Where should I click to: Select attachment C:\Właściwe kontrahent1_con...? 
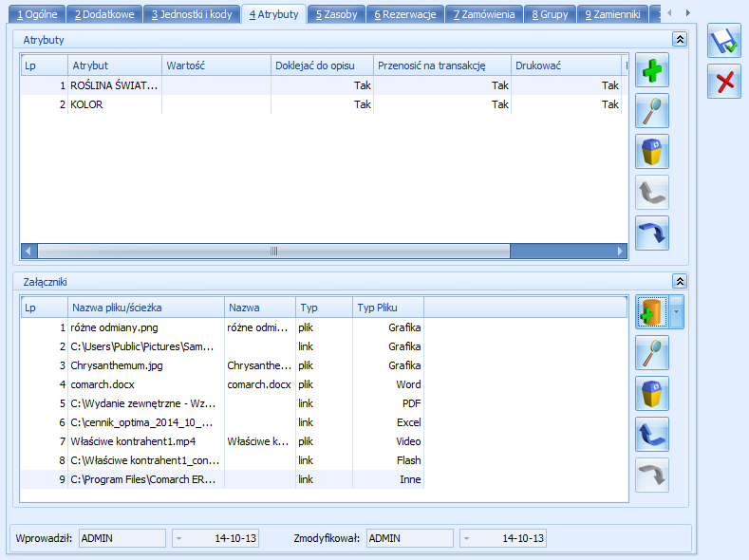(222, 460)
